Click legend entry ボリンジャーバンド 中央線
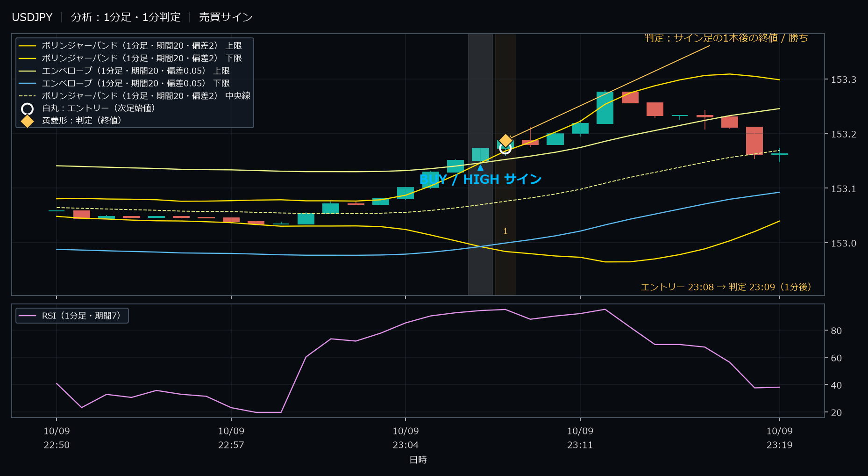Viewport: 868px width, 476px height. coord(146,96)
